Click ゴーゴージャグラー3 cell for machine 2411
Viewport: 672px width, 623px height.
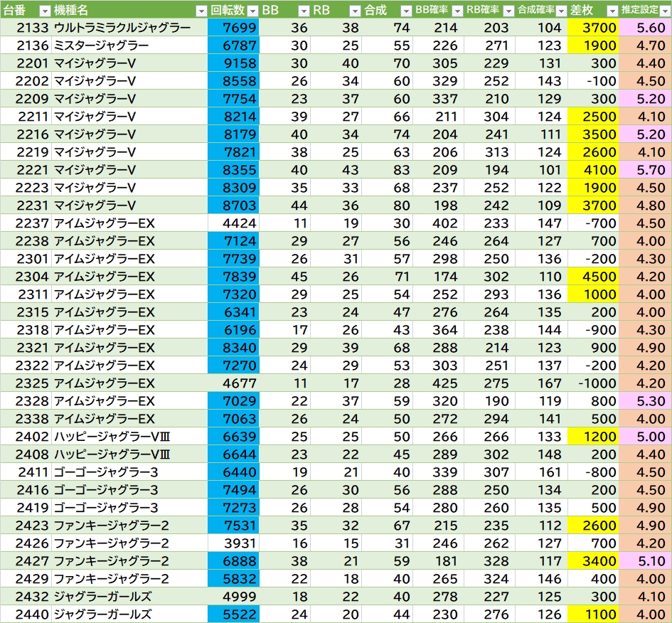coord(129,472)
